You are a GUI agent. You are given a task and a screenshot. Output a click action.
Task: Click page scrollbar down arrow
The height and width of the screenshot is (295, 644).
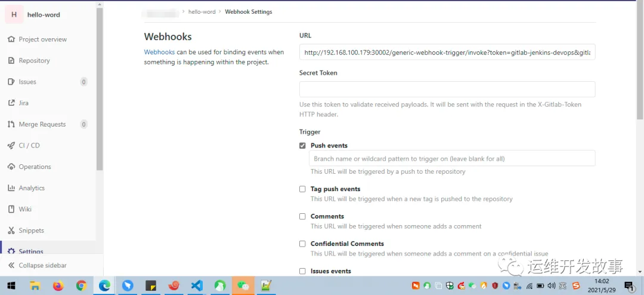click(x=640, y=272)
